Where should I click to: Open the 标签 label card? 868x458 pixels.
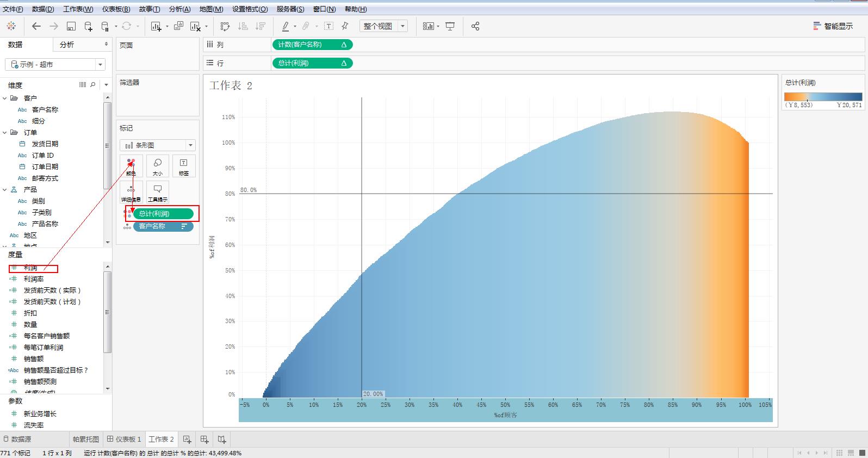(184, 166)
